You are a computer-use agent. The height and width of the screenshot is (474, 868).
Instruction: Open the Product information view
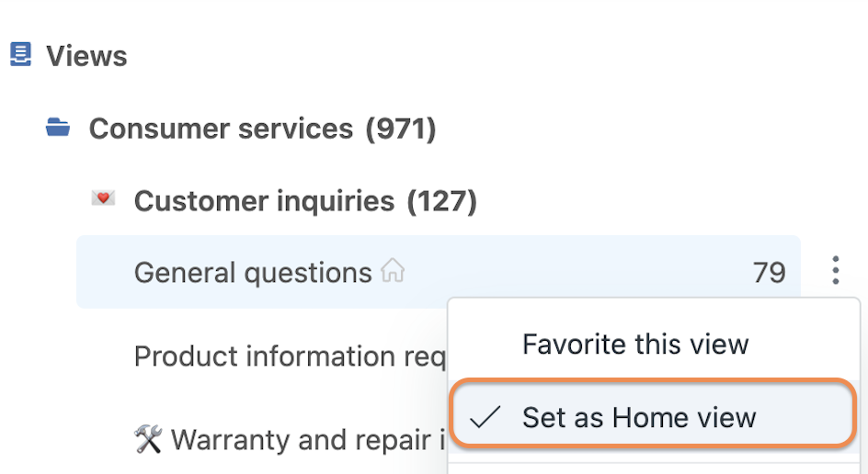(x=290, y=356)
